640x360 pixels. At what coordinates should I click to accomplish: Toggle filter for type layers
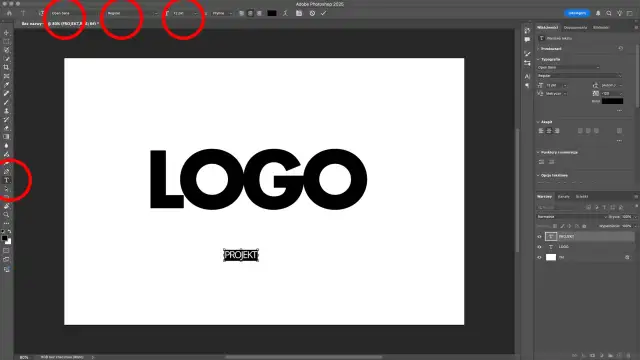(604, 207)
